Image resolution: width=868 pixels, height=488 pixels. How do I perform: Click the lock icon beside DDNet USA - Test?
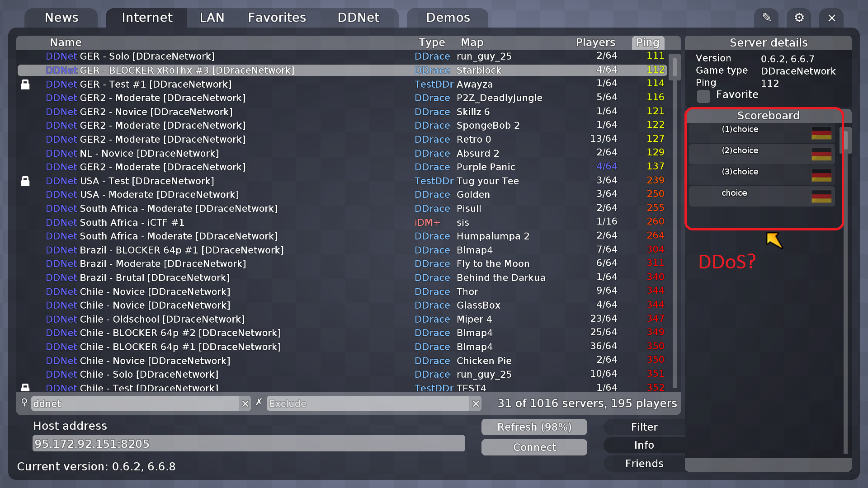(25, 181)
